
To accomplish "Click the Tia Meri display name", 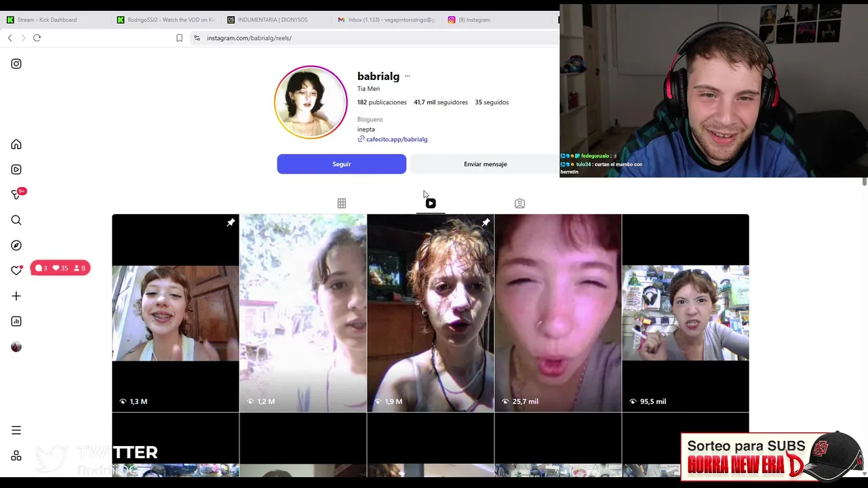I will coord(368,89).
